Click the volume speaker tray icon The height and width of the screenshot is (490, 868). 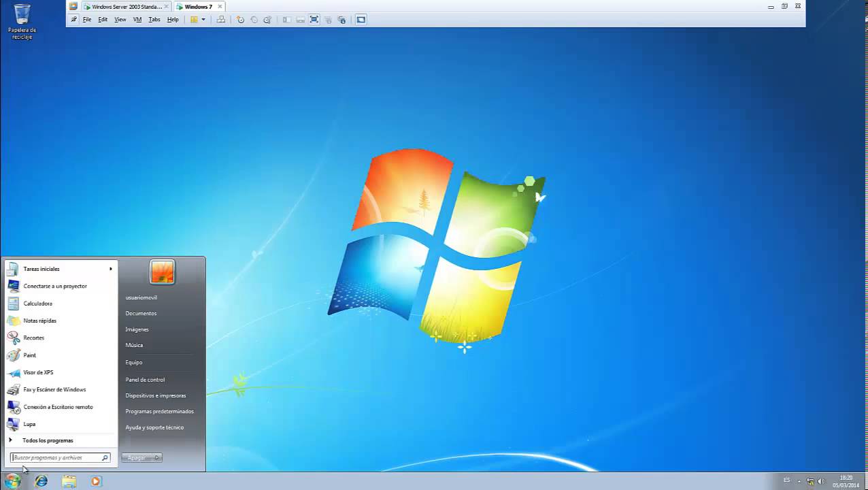(x=821, y=481)
